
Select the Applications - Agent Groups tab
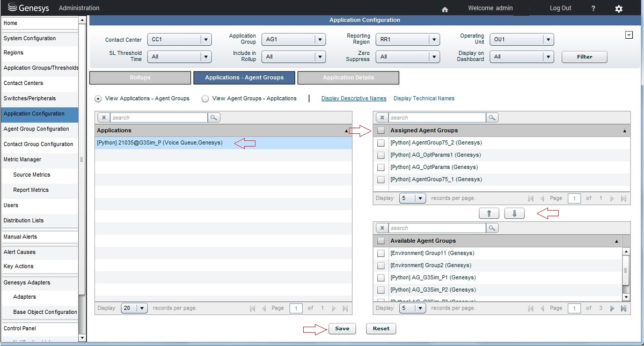[244, 78]
